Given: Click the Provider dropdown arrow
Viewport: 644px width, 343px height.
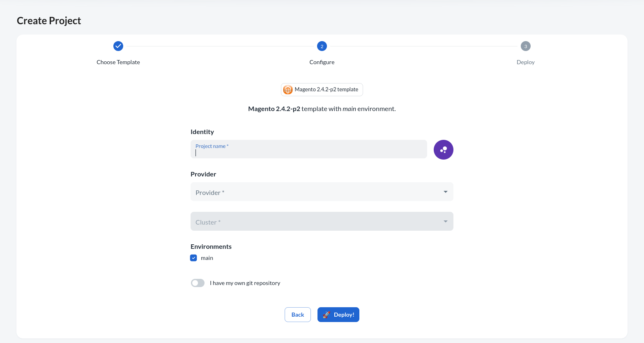Looking at the screenshot, I should (x=446, y=192).
